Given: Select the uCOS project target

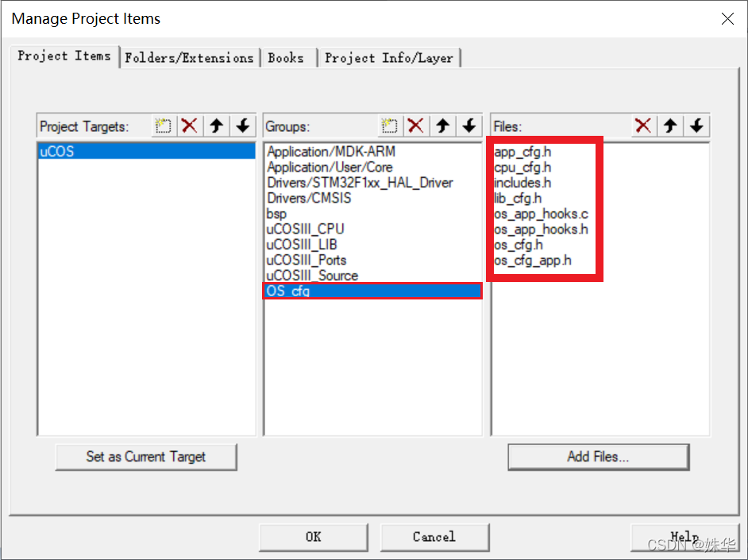Looking at the screenshot, I should [x=146, y=151].
